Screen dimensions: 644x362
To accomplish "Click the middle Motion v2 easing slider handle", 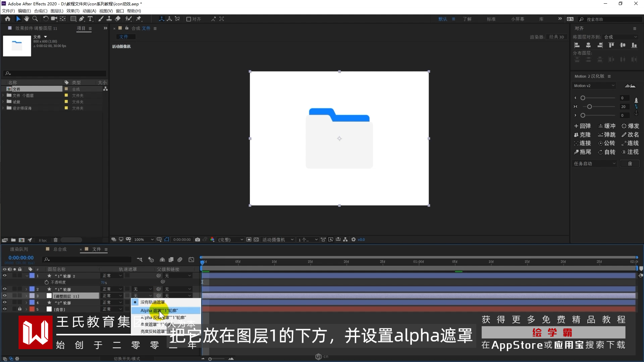I will coord(589,107).
